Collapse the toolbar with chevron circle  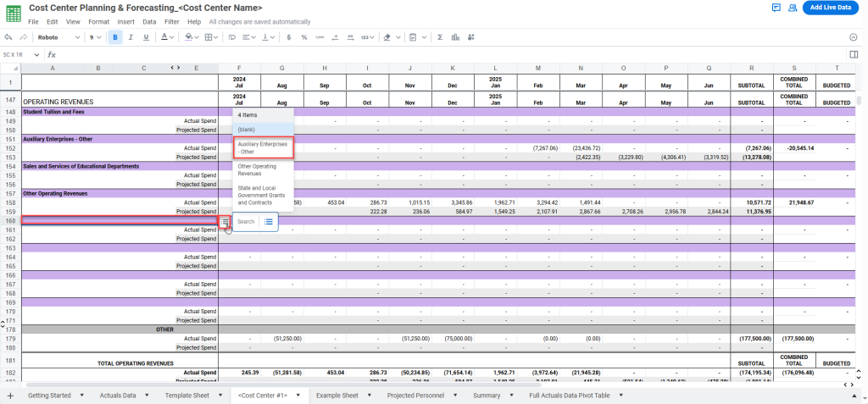854,37
